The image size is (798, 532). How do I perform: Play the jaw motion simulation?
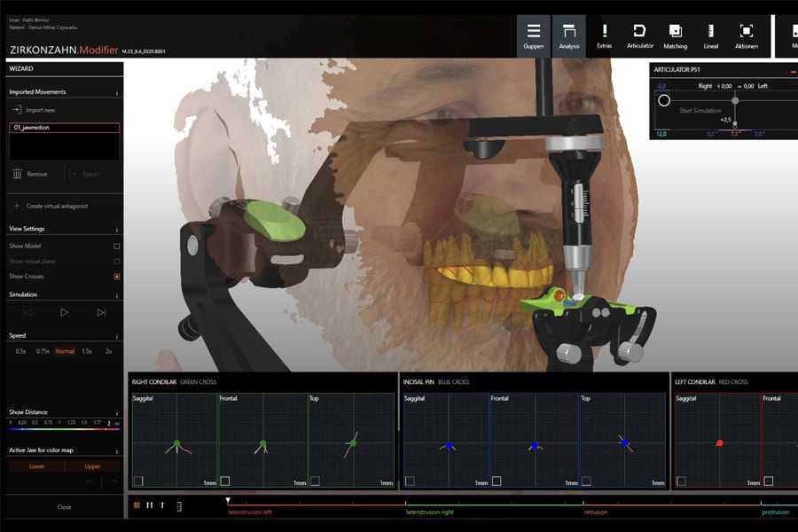coord(64,312)
